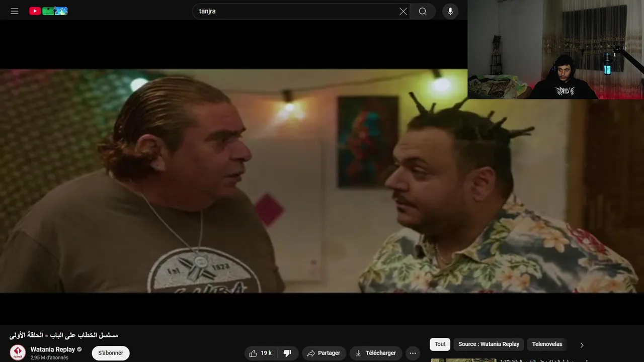Clear the search text with X

403,11
